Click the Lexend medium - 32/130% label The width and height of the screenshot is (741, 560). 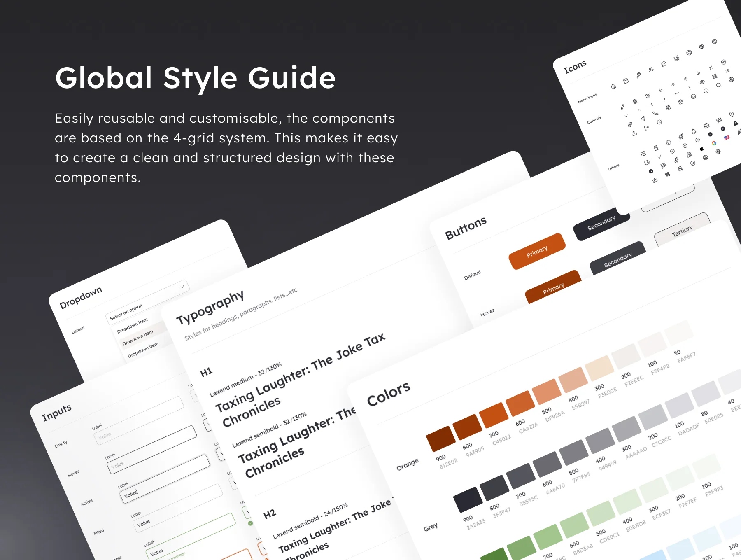[246, 380]
